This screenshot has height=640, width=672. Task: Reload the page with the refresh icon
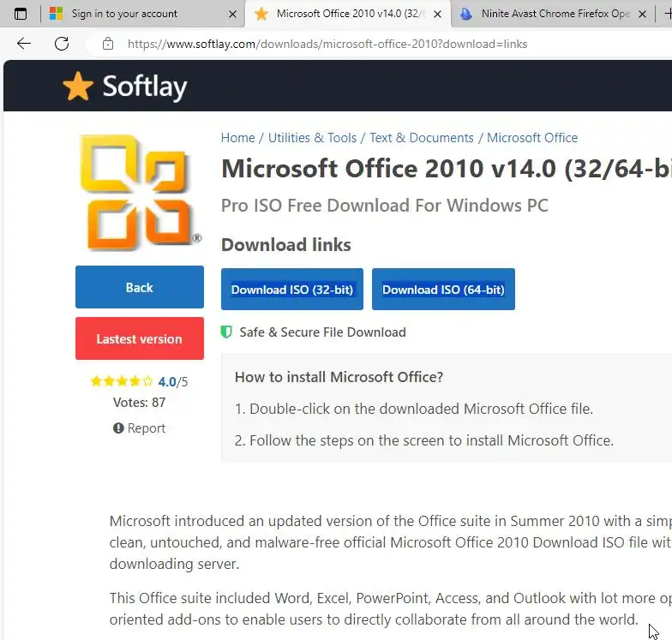click(x=62, y=44)
